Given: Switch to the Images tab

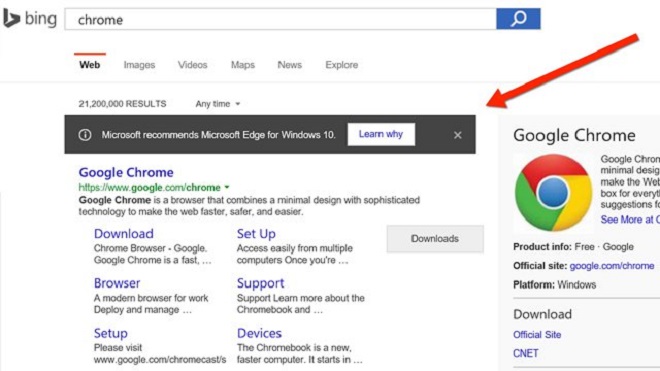Looking at the screenshot, I should [x=139, y=65].
